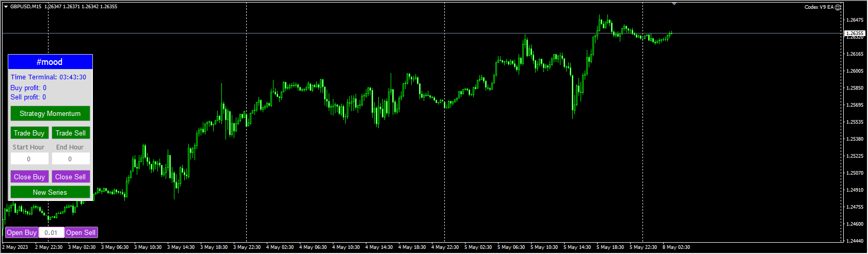Click the Strategy Momentum button
Screen dimensions: 868x254
point(50,113)
